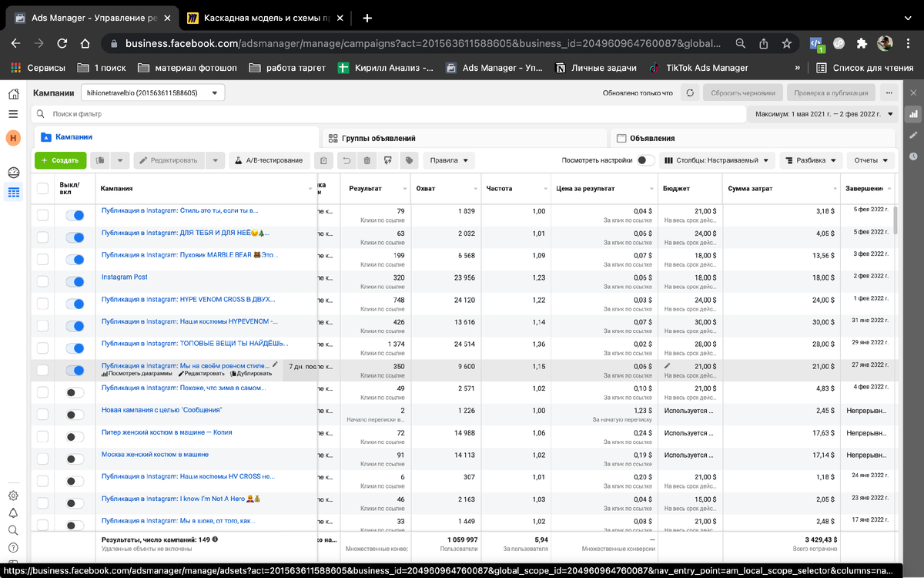Open the date range dropdown 'Максимум'
Screen dimensions: 924x578
(823, 114)
